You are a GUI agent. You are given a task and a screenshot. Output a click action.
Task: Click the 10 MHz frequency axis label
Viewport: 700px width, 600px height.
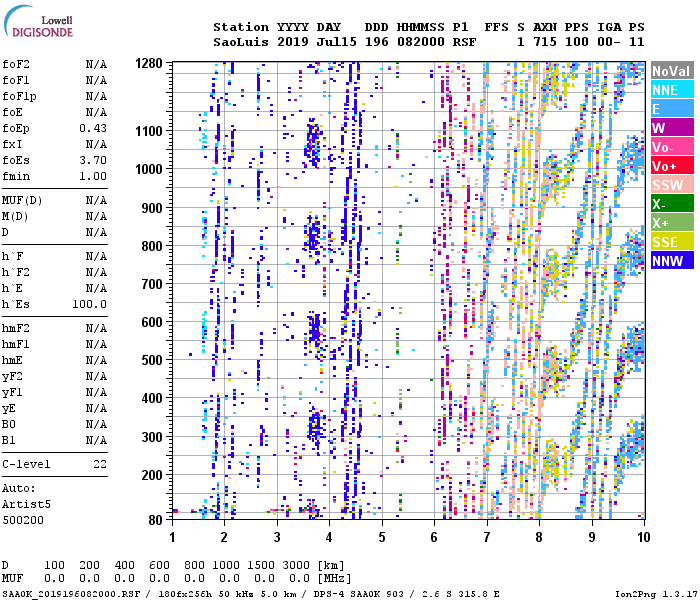(643, 537)
